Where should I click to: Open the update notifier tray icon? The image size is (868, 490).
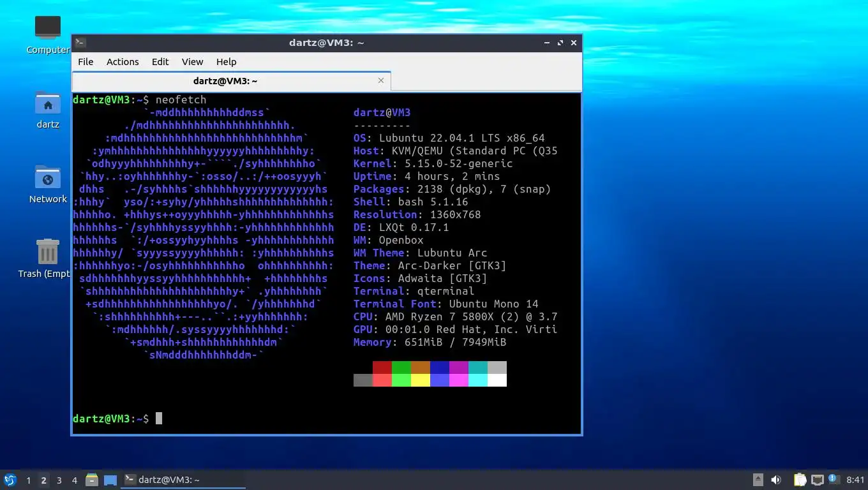tap(834, 479)
